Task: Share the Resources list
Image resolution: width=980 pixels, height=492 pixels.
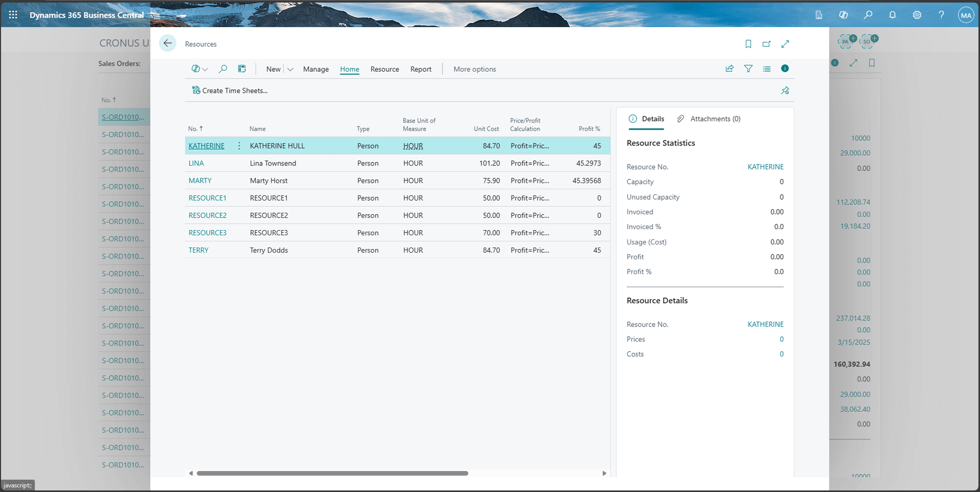Action: tap(729, 68)
